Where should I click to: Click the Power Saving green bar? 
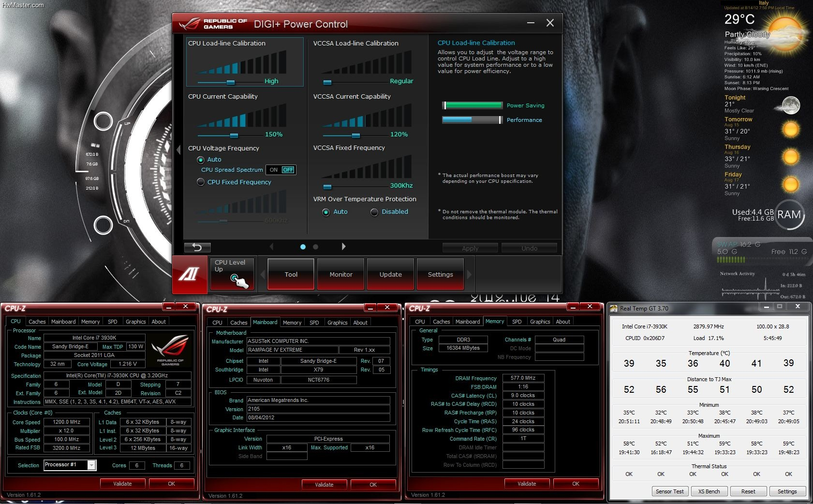(x=473, y=105)
